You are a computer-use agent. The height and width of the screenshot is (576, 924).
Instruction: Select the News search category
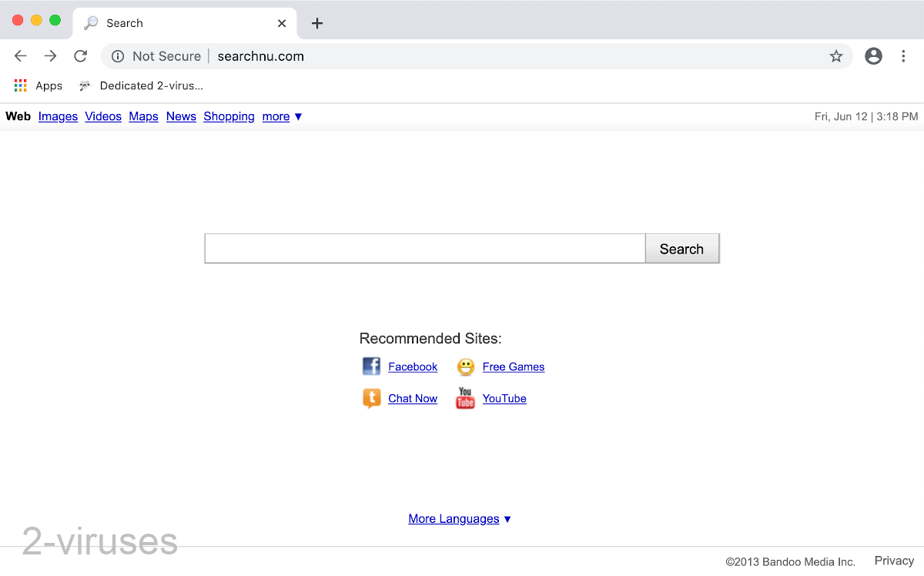coord(181,116)
